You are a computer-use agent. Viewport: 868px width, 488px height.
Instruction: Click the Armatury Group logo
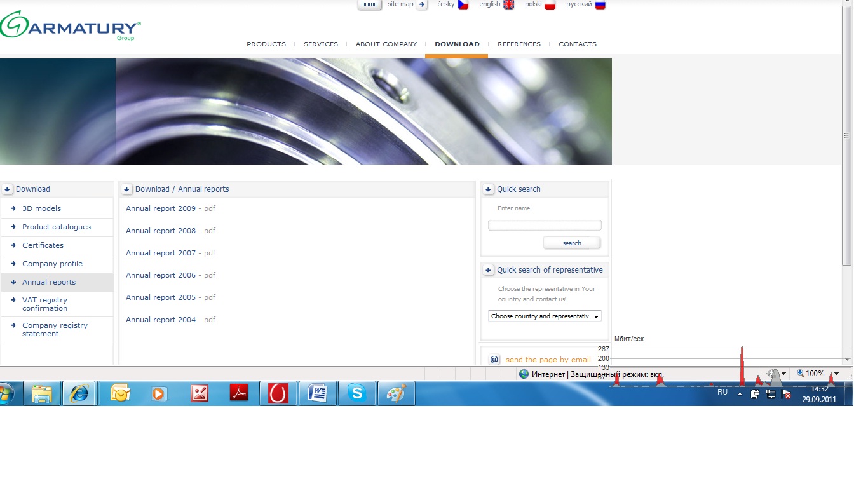70,25
